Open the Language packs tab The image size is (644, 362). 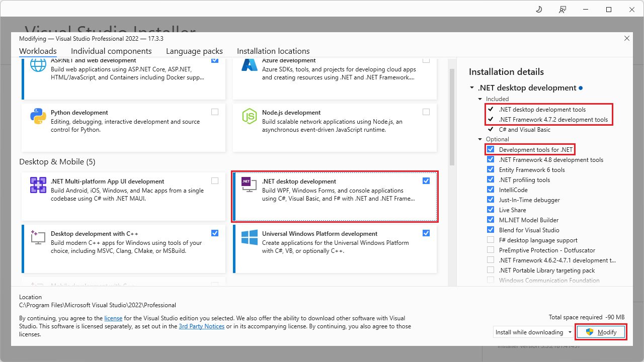pyautogui.click(x=194, y=51)
